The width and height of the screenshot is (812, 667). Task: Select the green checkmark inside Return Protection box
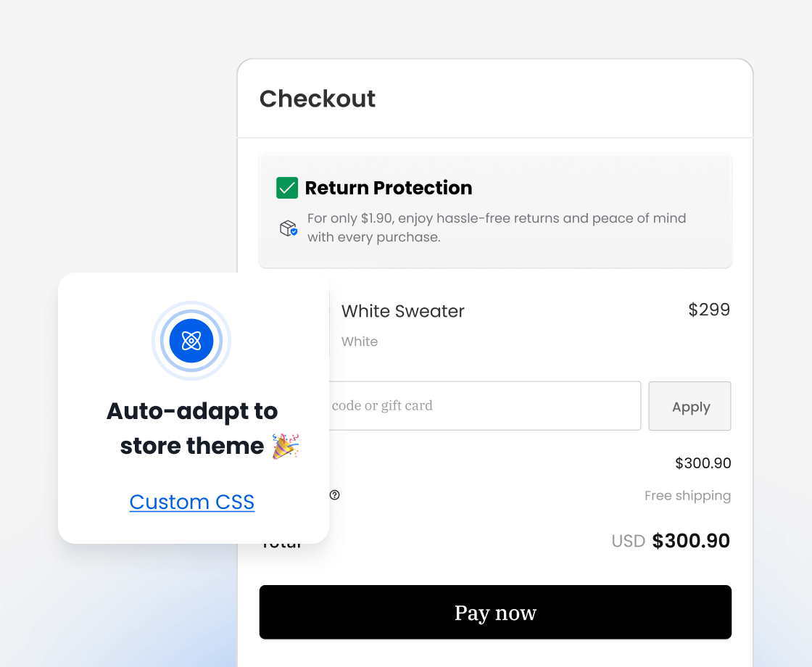click(287, 187)
